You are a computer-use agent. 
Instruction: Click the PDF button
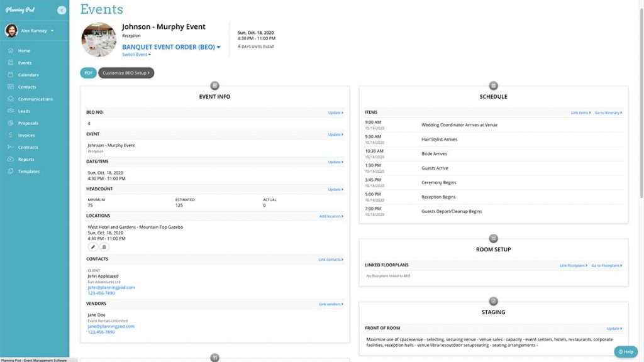point(88,73)
